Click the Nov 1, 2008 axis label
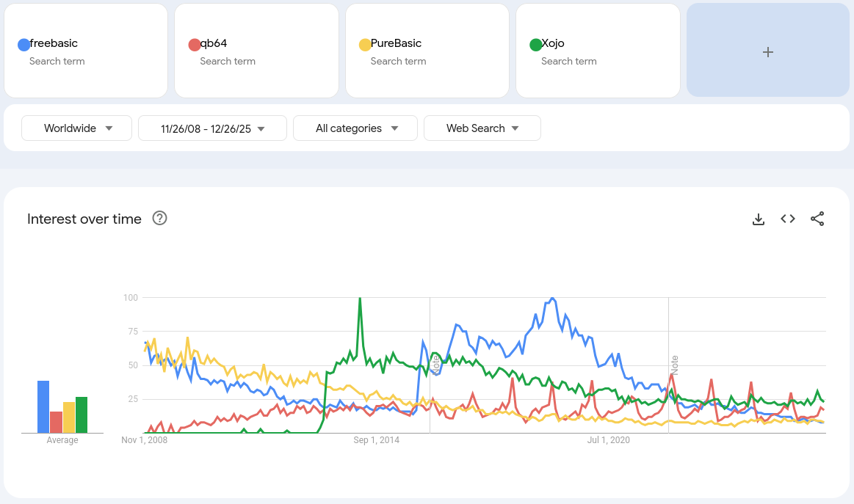The height and width of the screenshot is (504, 854). pyautogui.click(x=145, y=439)
